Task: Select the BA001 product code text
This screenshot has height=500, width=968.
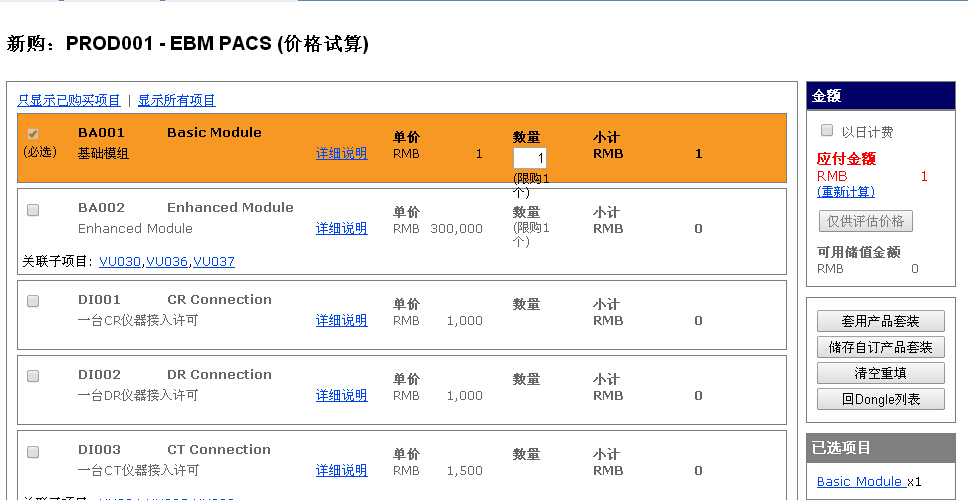Action: tap(101, 133)
